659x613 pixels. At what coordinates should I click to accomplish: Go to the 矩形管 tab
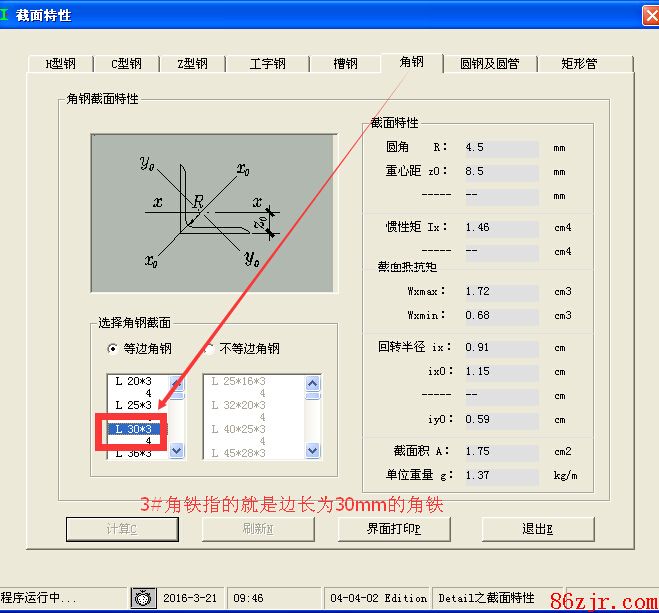click(x=579, y=64)
